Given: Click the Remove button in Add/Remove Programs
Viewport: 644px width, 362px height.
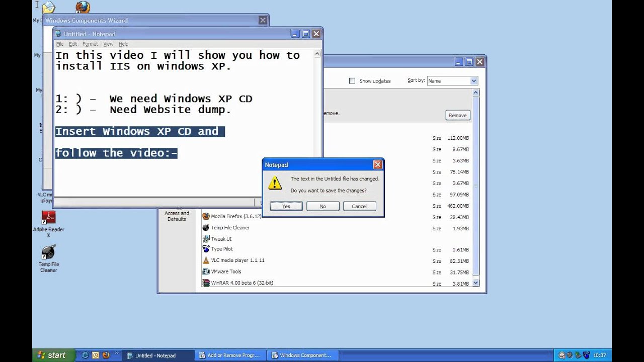Looking at the screenshot, I should 457,115.
